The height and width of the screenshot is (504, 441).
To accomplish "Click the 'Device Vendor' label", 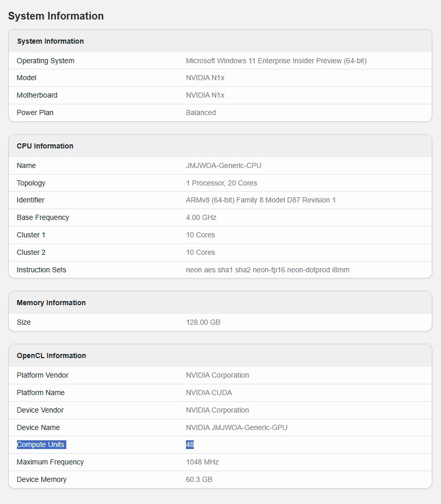I will click(x=40, y=410).
